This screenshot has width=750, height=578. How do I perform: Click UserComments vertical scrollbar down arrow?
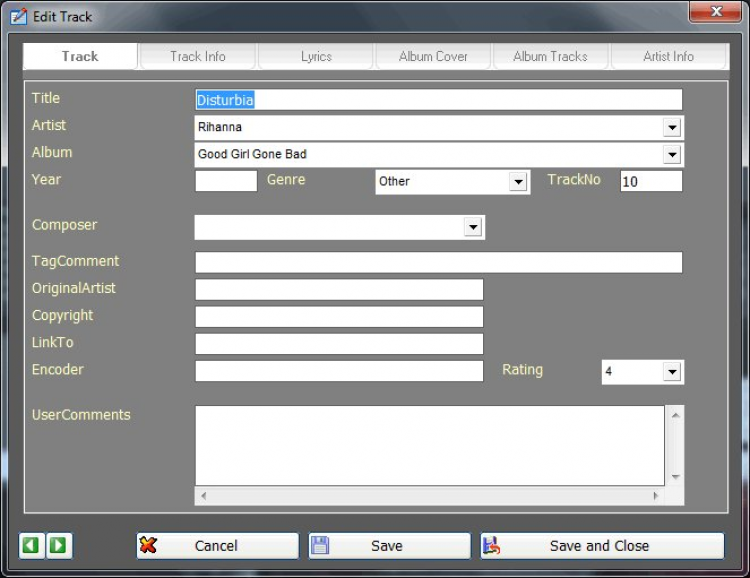(x=675, y=477)
